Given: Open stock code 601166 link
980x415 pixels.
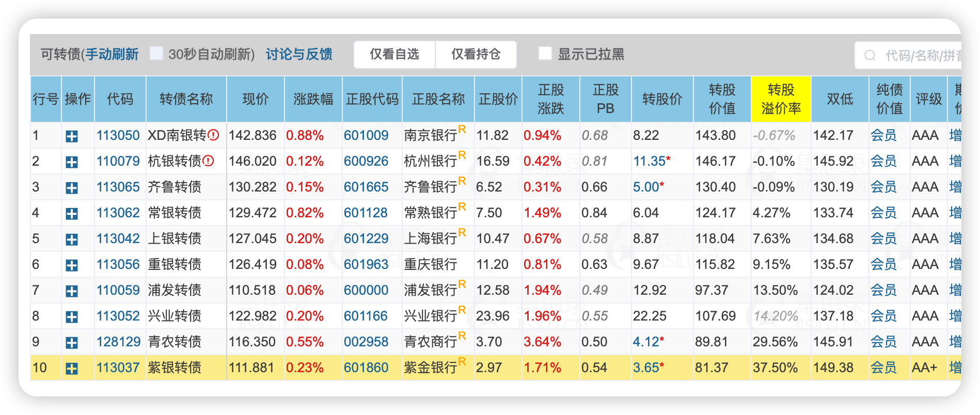Looking at the screenshot, I should pos(366,316).
